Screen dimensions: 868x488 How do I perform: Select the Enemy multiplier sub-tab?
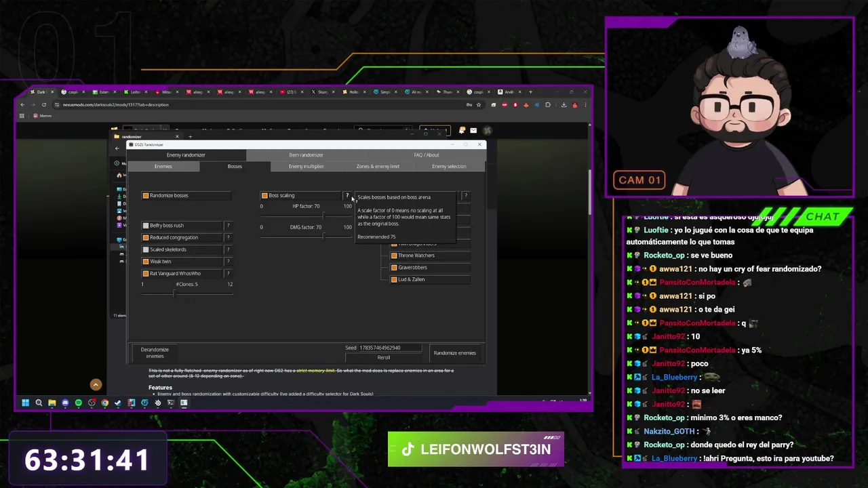tap(306, 166)
